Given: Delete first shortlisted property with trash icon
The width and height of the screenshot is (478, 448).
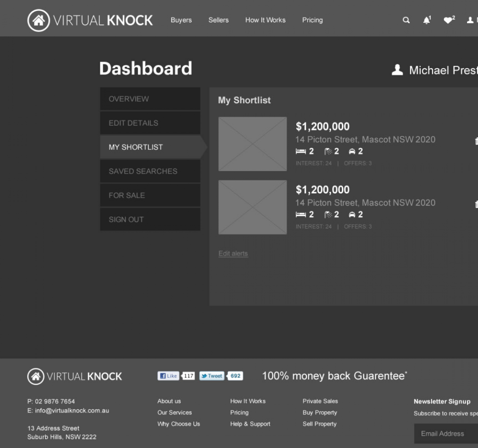Looking at the screenshot, I should (476, 141).
